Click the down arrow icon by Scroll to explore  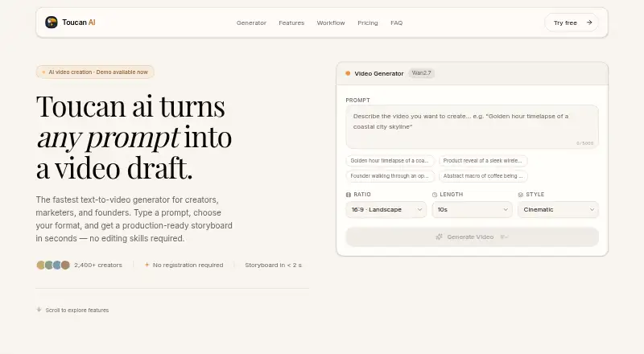39,310
